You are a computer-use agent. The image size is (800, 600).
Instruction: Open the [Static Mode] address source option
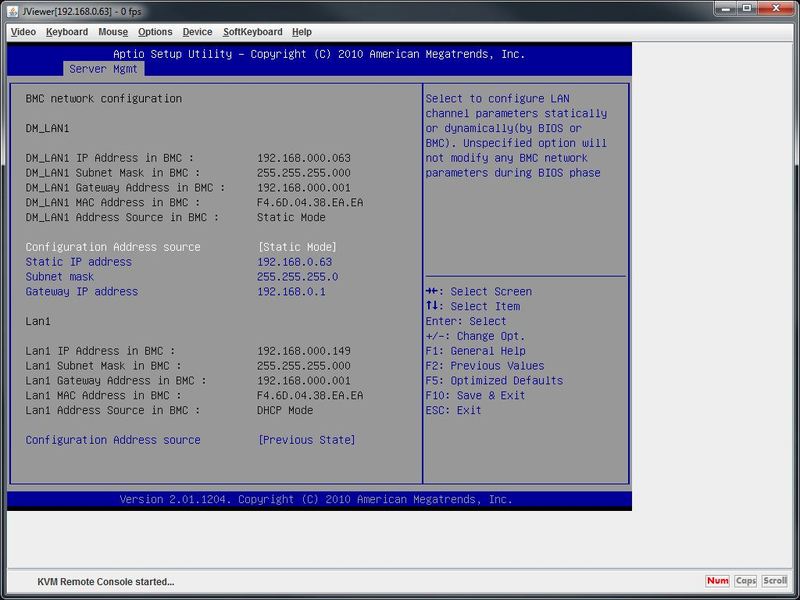297,247
